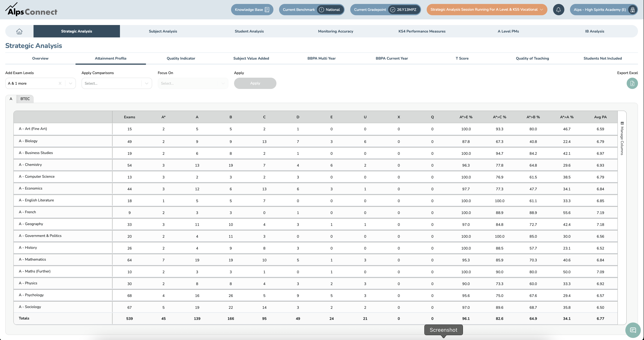Open A Level PMs tab
Viewport: 644px width, 340px height.
508,31
